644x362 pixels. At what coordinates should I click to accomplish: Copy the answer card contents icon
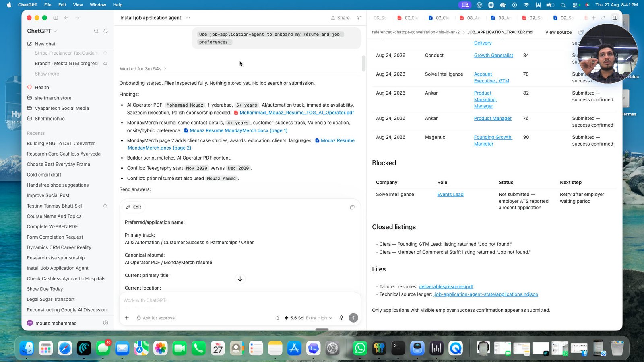352,207
